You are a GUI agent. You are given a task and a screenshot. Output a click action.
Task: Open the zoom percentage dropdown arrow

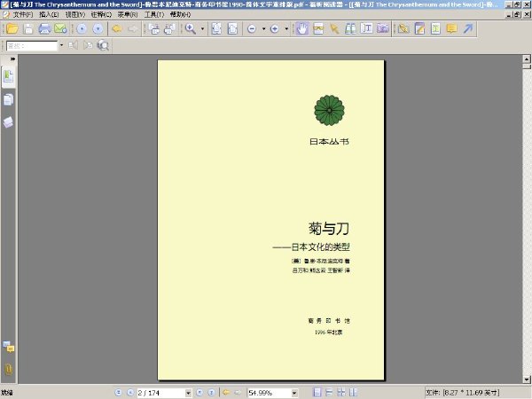(294, 393)
